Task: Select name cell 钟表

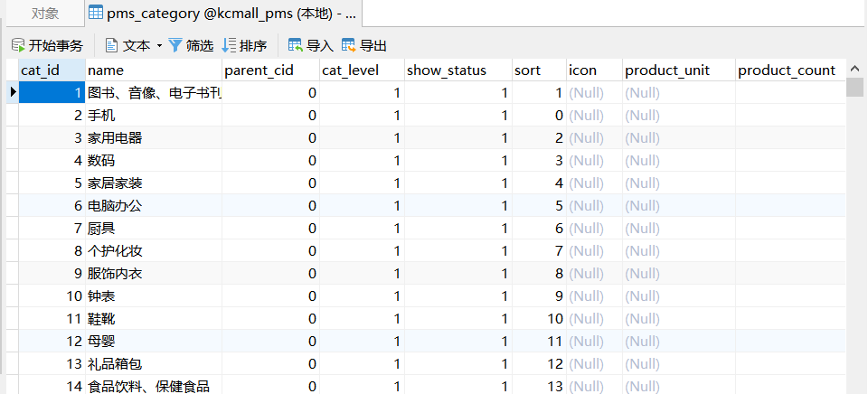Action: coord(154,296)
